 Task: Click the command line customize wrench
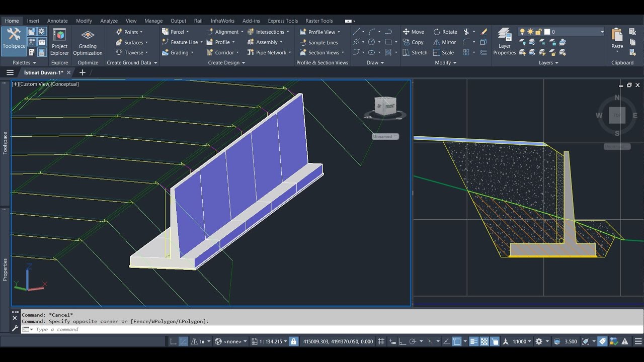[x=15, y=329]
